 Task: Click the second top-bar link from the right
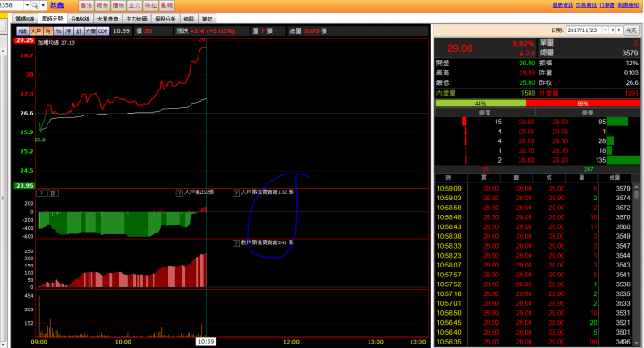pos(607,5)
